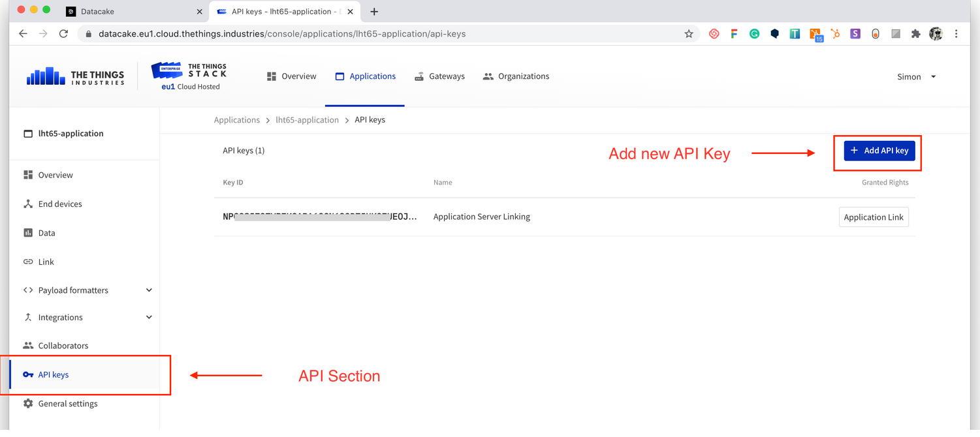
Task: Open the Extensions puzzle piece menu
Action: pos(916,34)
